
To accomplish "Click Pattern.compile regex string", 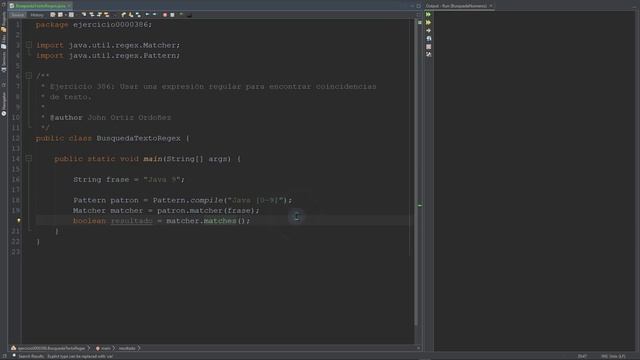I will tap(257, 200).
